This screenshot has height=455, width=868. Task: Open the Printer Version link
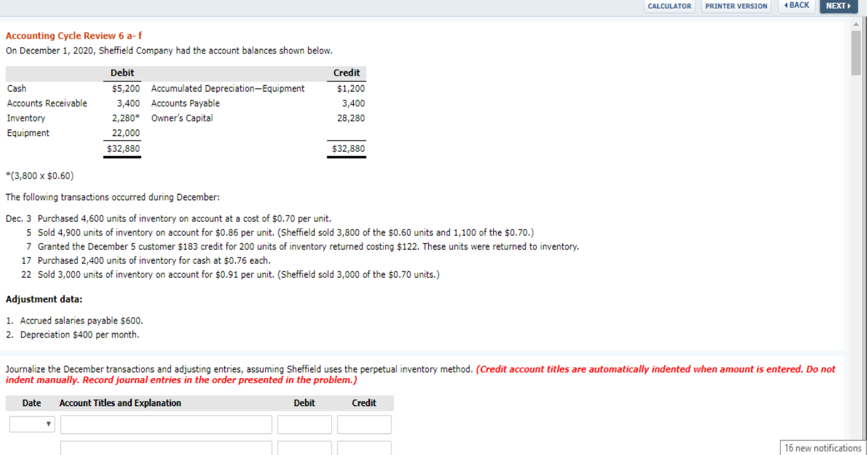pos(736,6)
